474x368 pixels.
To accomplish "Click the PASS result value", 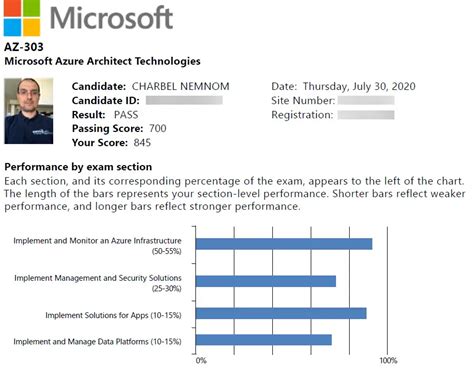I will [x=126, y=115].
